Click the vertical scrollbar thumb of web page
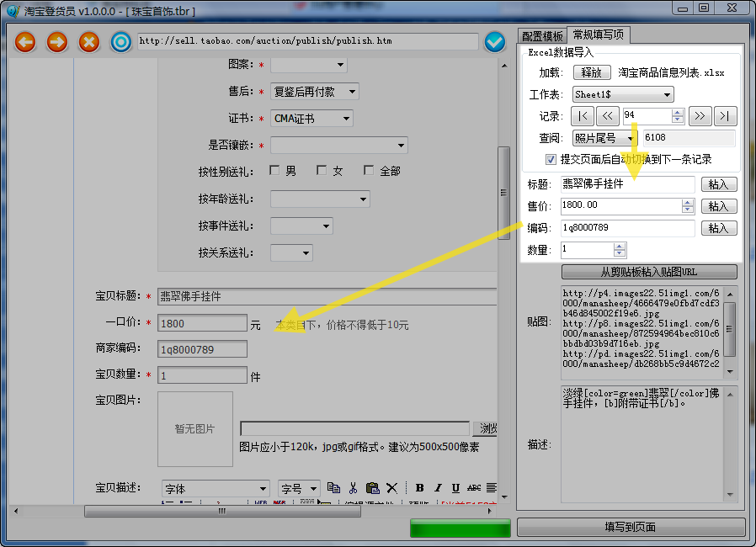 [503, 193]
